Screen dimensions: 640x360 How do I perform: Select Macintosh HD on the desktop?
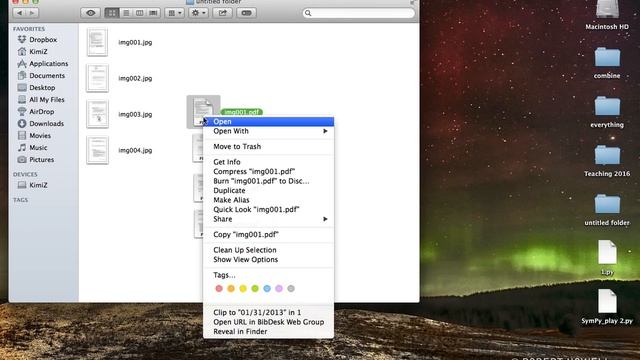point(607,15)
